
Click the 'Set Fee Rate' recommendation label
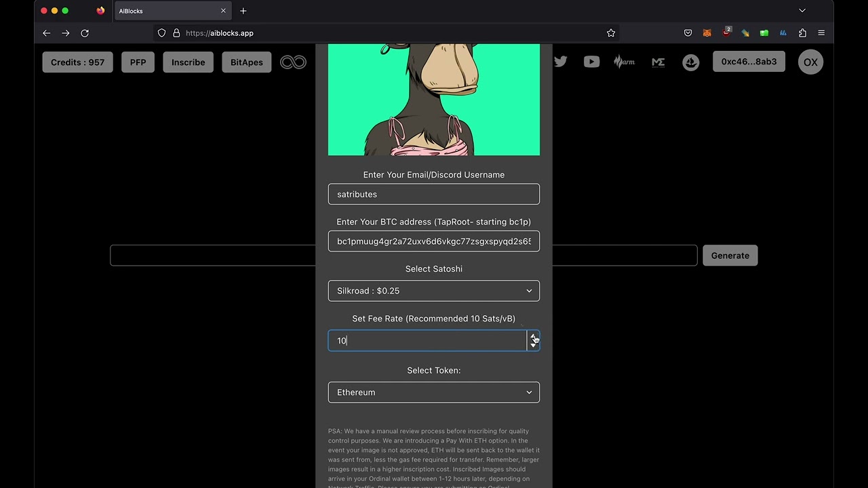pos(434,319)
